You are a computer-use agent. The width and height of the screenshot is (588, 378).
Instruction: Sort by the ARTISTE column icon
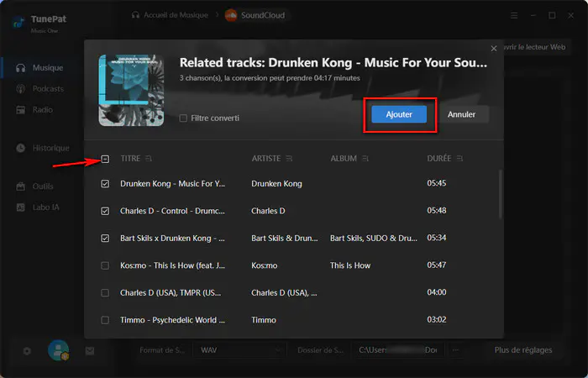(x=289, y=159)
